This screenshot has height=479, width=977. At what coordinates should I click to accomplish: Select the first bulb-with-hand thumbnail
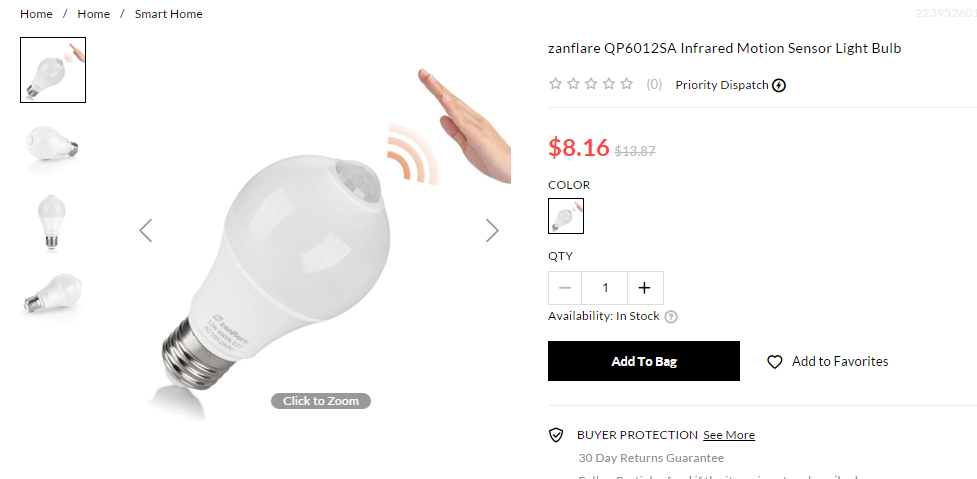click(53, 70)
